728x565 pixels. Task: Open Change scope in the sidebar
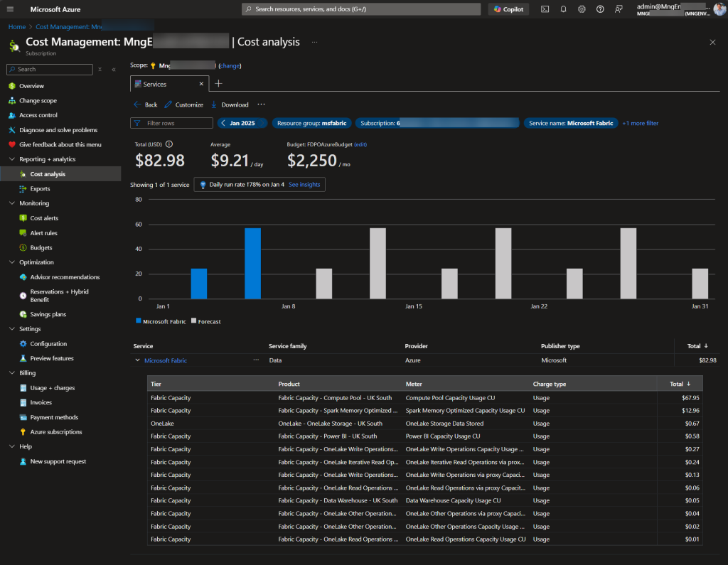(38, 101)
